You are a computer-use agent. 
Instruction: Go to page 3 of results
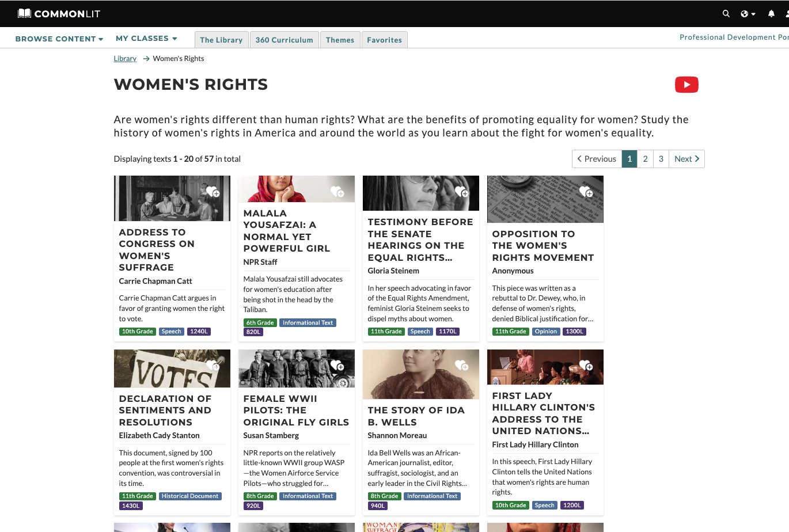(x=661, y=159)
